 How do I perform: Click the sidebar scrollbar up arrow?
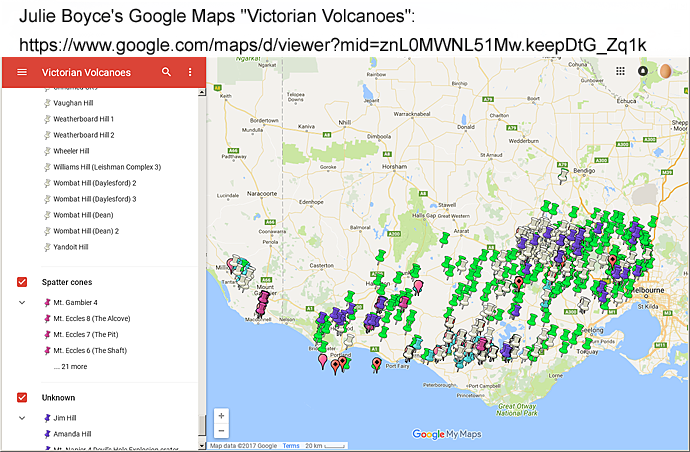(x=202, y=92)
